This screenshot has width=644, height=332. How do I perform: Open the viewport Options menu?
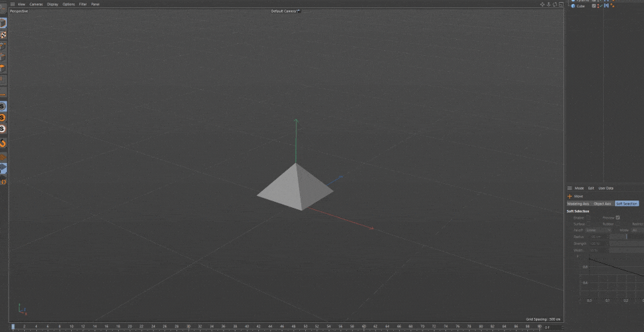(x=68, y=4)
